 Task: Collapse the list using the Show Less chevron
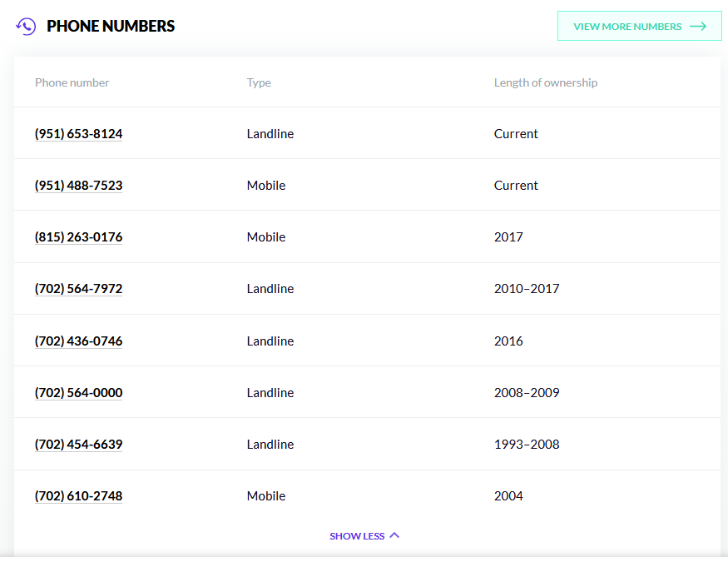394,535
